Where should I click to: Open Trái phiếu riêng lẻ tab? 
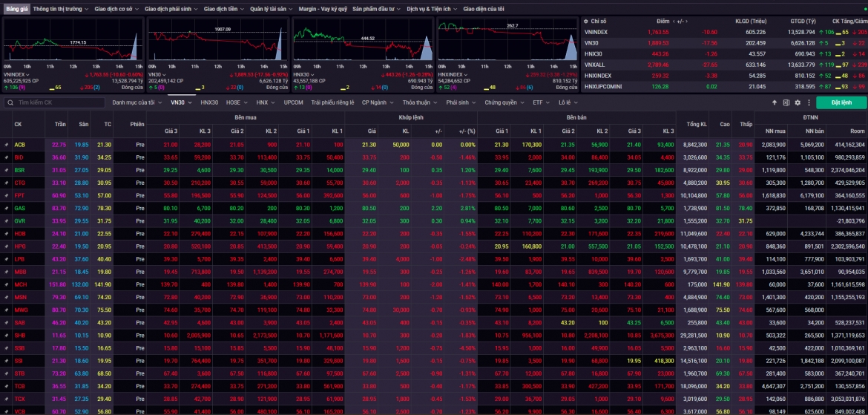[x=332, y=102]
